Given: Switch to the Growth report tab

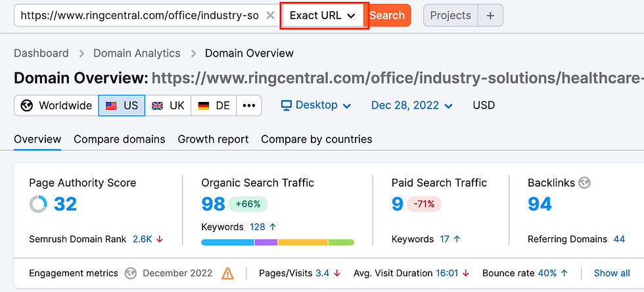Looking at the screenshot, I should pyautogui.click(x=213, y=139).
